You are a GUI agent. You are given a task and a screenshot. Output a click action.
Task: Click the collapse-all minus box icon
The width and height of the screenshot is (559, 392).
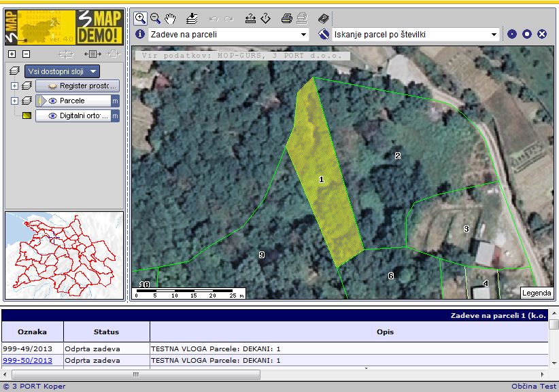26,54
